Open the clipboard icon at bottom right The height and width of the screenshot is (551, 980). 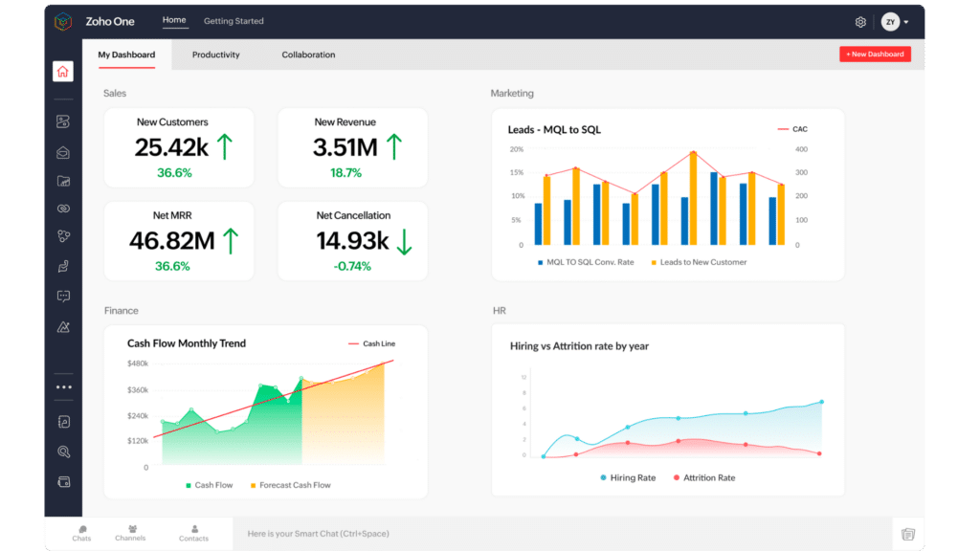[x=907, y=534]
